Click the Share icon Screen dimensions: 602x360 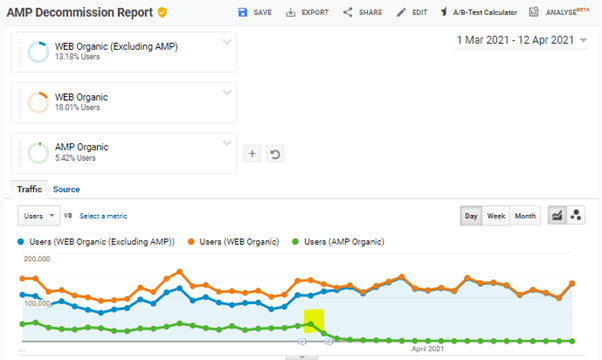348,12
